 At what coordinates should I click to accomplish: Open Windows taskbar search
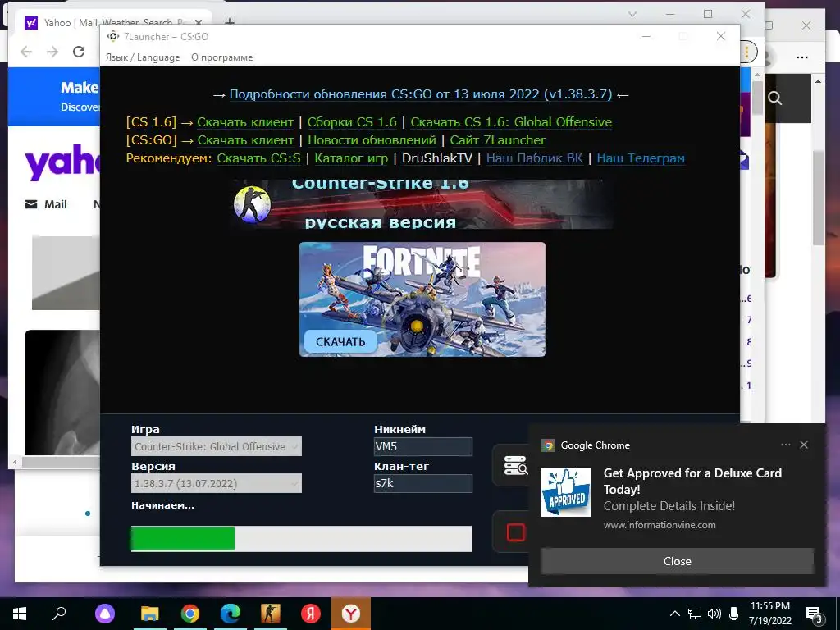point(59,614)
